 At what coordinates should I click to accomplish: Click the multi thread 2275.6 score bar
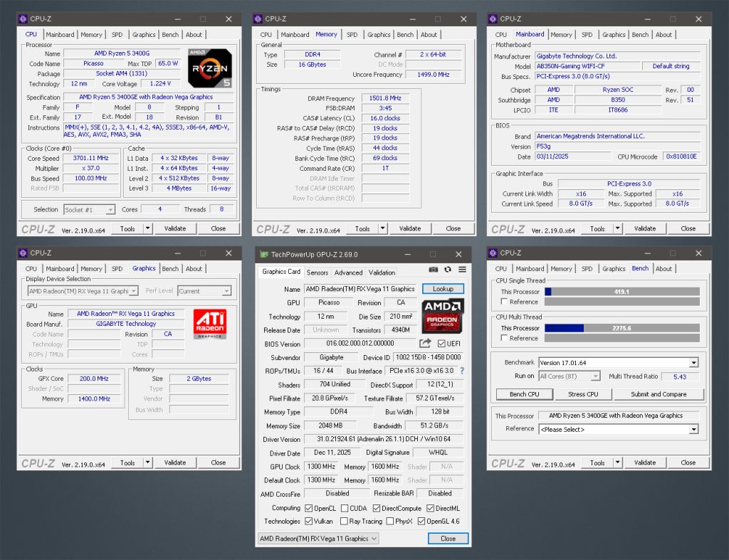click(x=622, y=327)
